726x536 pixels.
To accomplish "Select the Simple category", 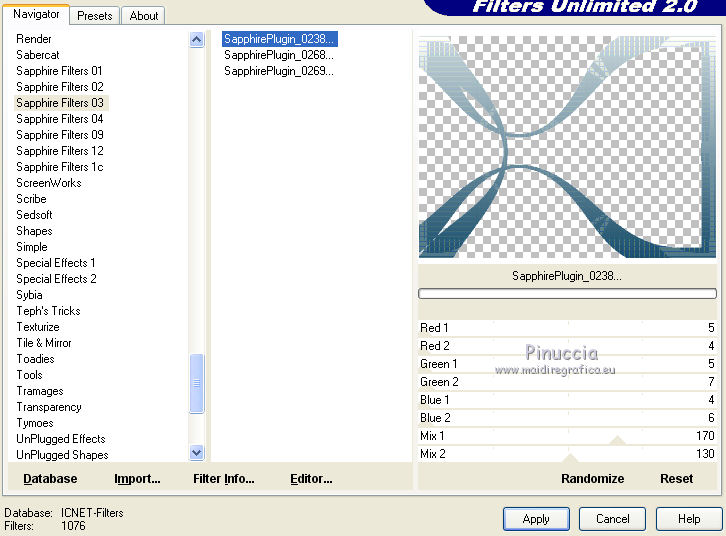I will pyautogui.click(x=31, y=247).
